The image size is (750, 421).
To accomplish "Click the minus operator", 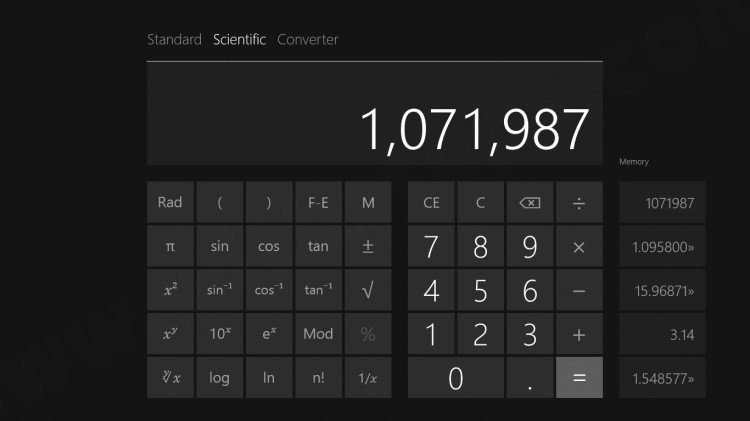I will [579, 290].
